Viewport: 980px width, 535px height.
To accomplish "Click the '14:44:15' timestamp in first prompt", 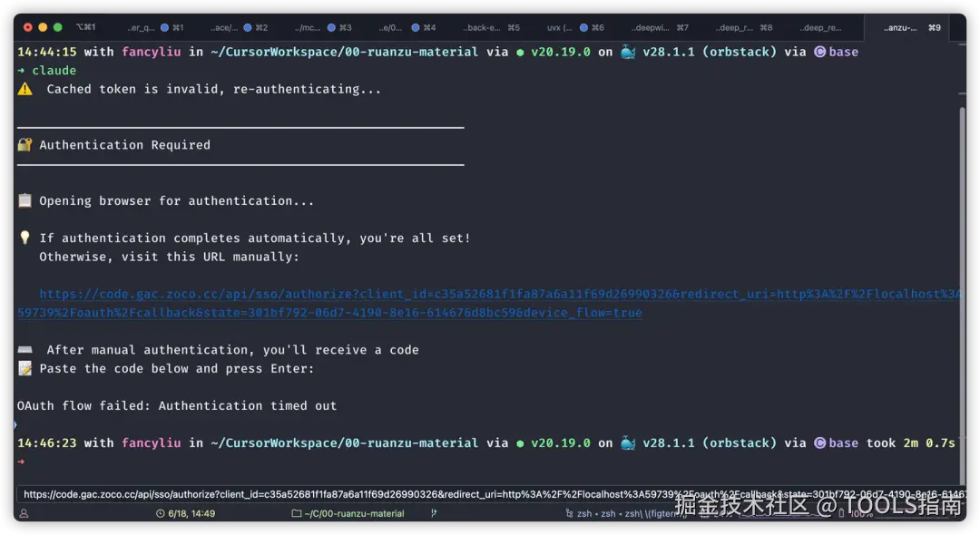I will point(47,52).
